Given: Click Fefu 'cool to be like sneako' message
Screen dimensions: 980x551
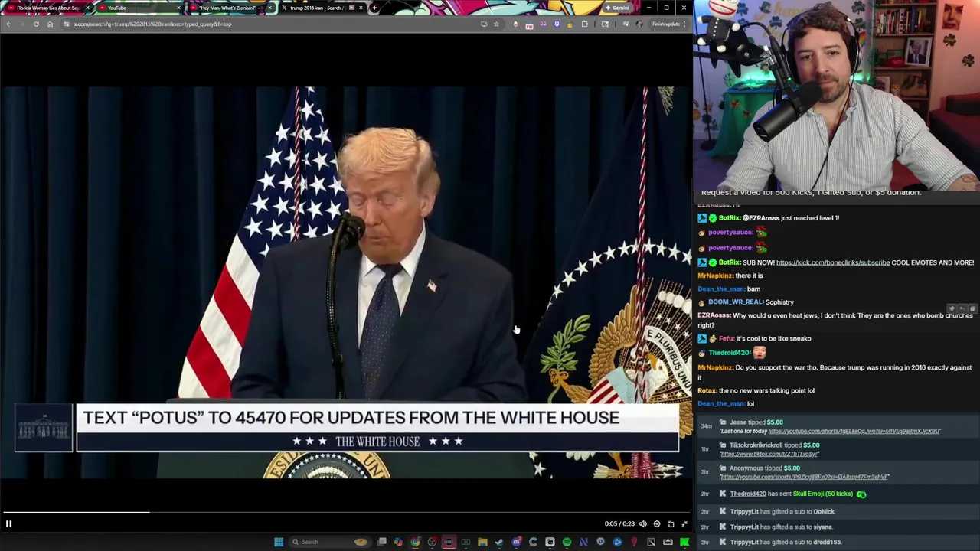Looking at the screenshot, I should (x=773, y=338).
